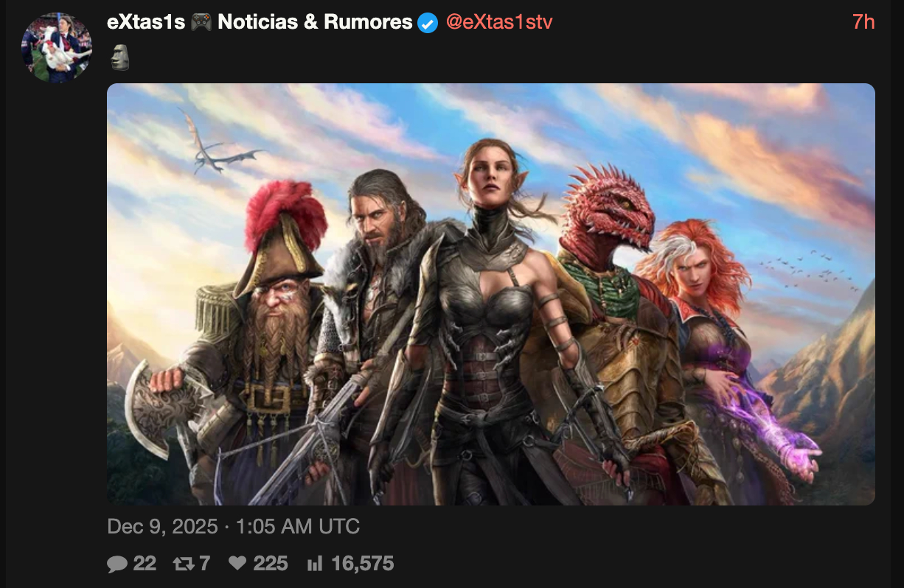
Task: Click the 16,575 views count
Action: [363, 564]
